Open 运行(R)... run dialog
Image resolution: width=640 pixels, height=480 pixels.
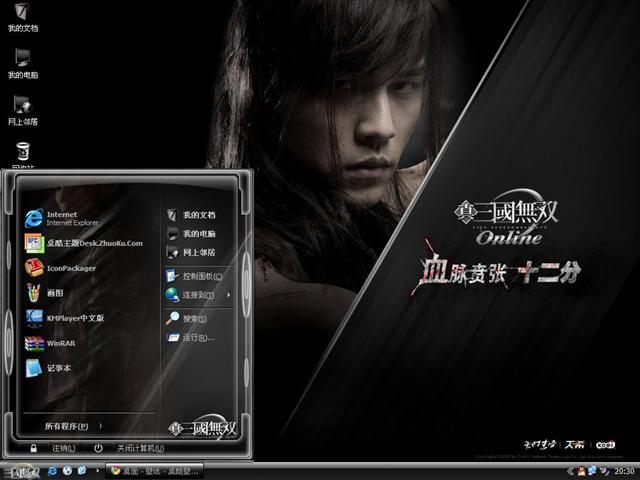click(190, 338)
